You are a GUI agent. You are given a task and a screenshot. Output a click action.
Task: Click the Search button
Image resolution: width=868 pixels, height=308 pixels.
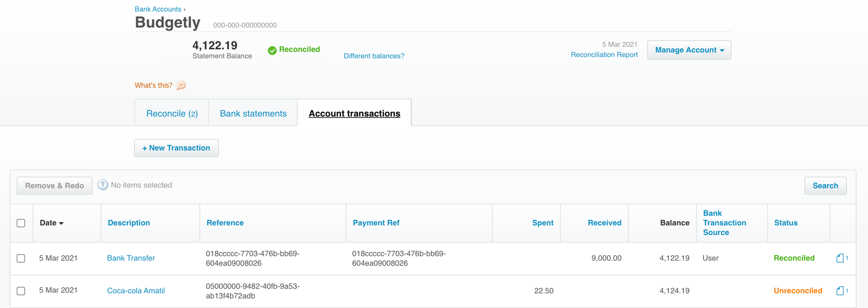pos(825,185)
